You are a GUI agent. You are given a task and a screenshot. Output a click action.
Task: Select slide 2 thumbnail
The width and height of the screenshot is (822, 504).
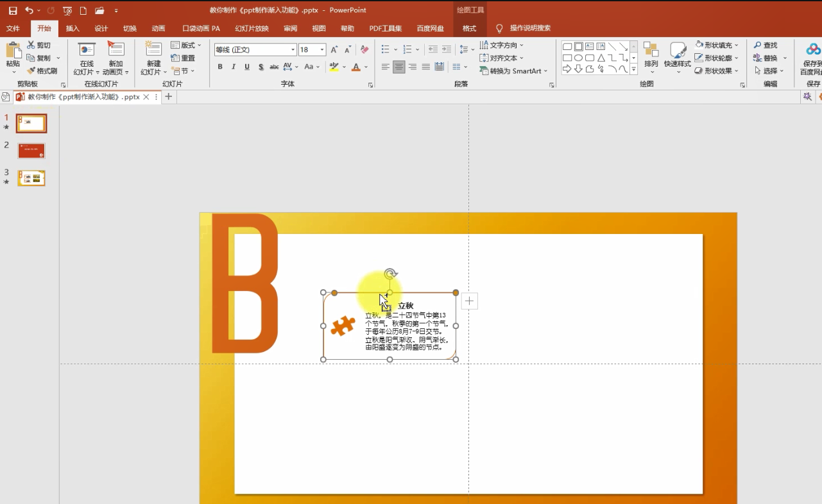pyautogui.click(x=31, y=151)
